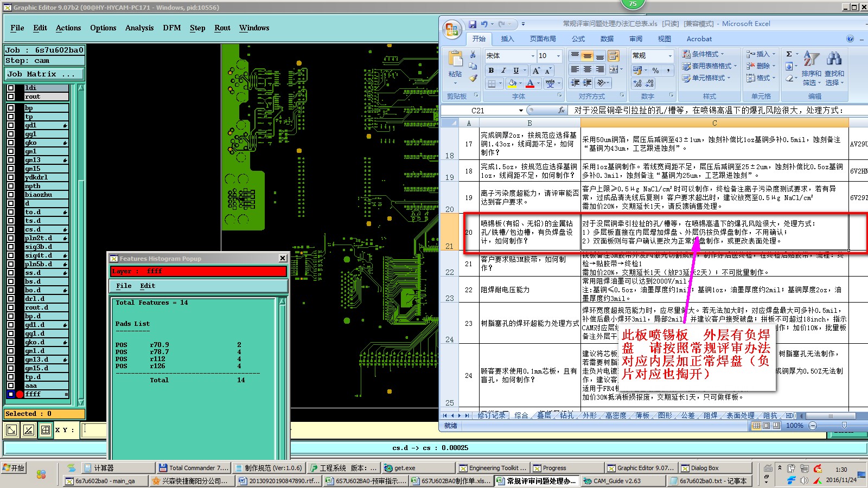Viewport: 868px width, 488px height.
Task: Open File menu in Features Histogram Popup
Action: (124, 286)
